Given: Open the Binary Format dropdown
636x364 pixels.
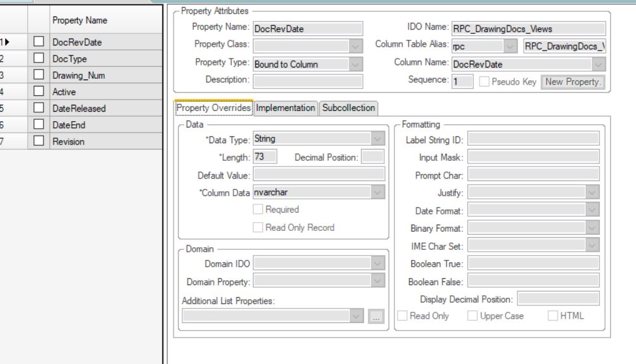Looking at the screenshot, I should (x=592, y=227).
